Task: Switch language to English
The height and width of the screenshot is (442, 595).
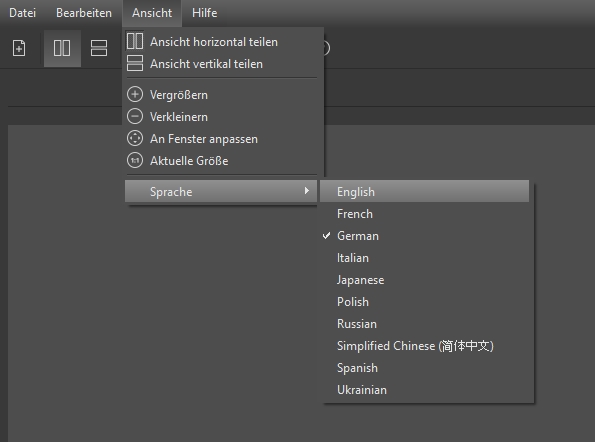Action: (x=424, y=192)
